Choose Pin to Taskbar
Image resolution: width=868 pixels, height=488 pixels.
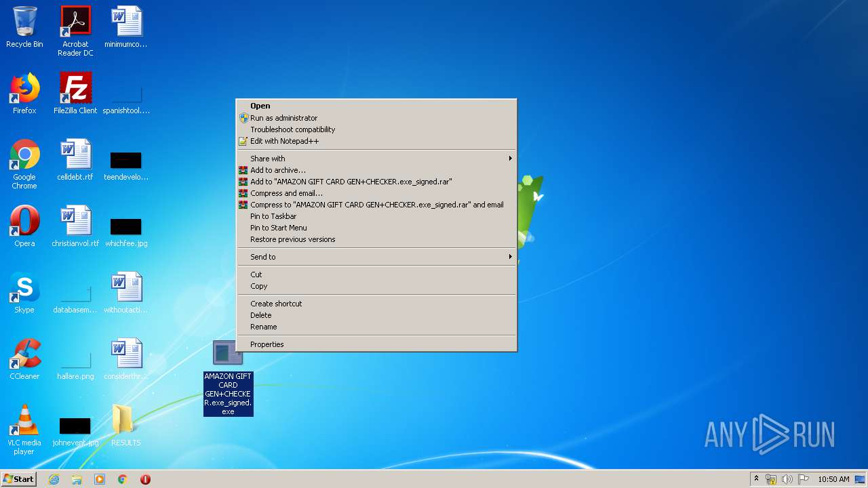pyautogui.click(x=376, y=216)
